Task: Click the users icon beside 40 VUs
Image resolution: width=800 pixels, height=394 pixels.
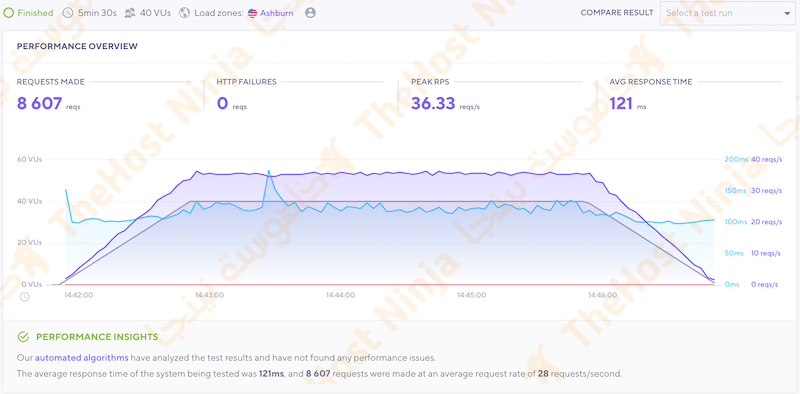Action: (x=130, y=13)
